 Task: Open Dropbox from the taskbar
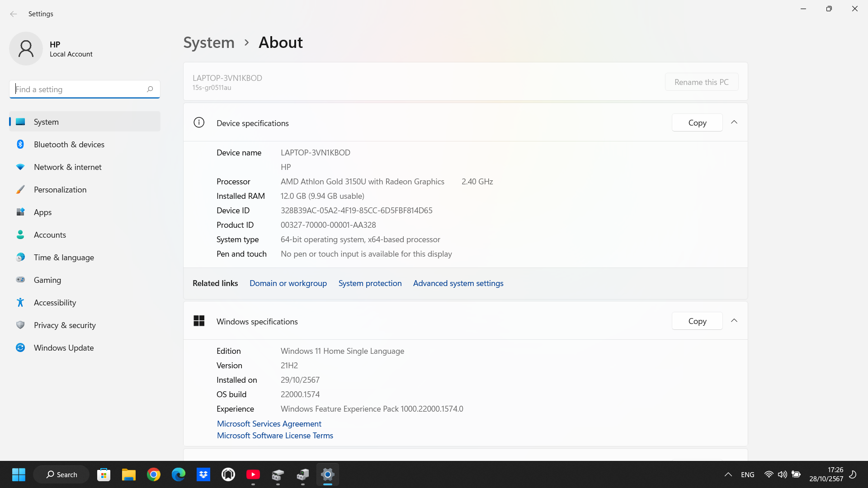pos(203,474)
